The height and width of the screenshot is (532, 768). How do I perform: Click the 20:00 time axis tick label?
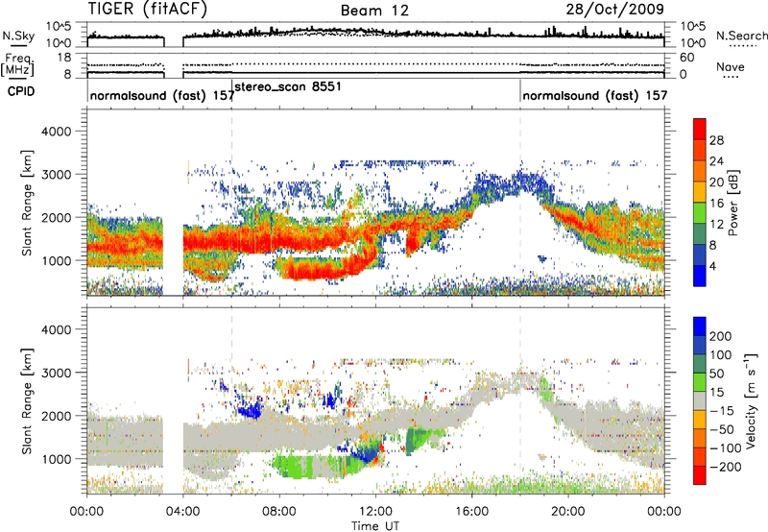568,512
